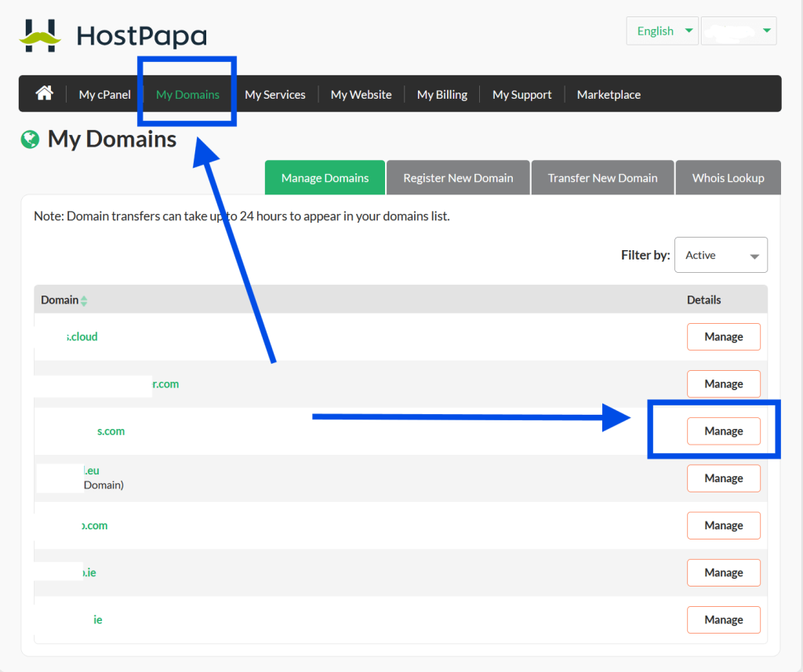Open the My Services navigation item
The height and width of the screenshot is (672, 803).
coord(275,94)
